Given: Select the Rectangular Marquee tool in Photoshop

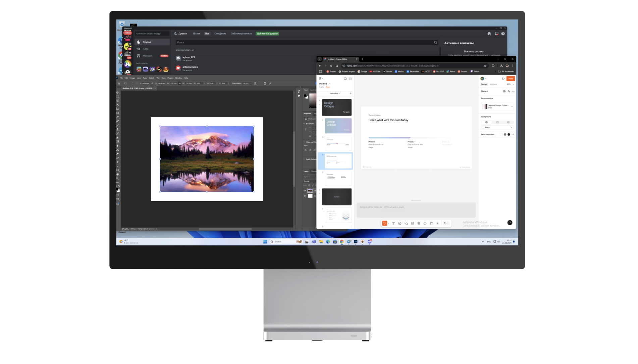Looking at the screenshot, I should [x=118, y=97].
